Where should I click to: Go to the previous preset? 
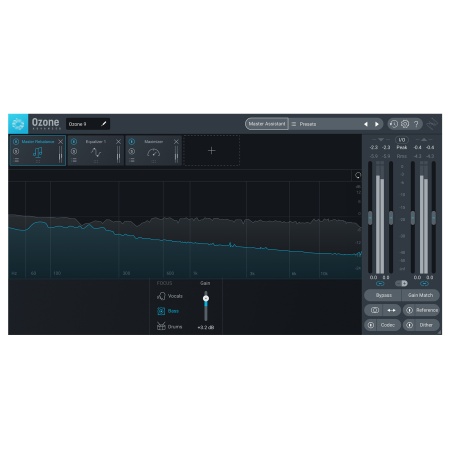pyautogui.click(x=366, y=124)
